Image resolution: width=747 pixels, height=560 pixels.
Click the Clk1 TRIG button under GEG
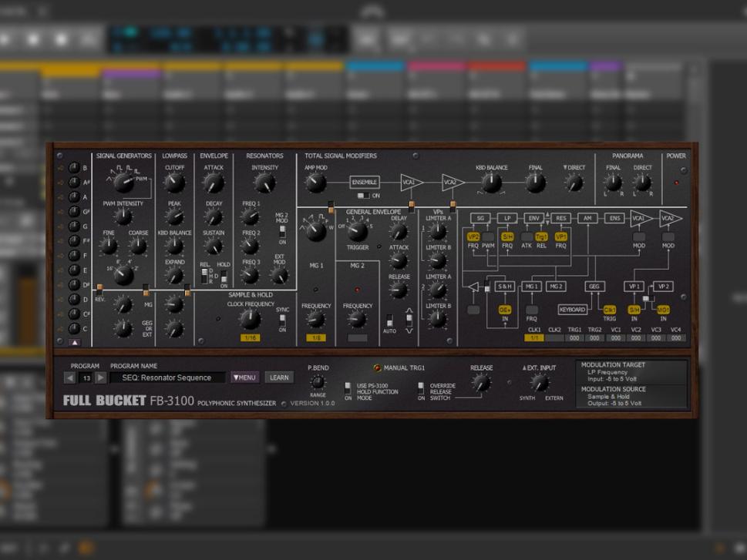[x=611, y=309]
